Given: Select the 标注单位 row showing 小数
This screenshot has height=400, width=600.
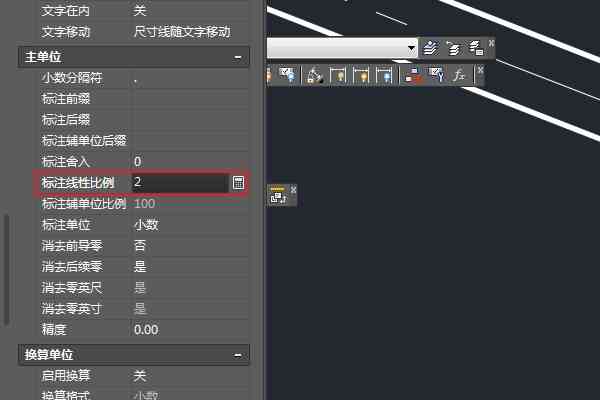Looking at the screenshot, I should click(x=145, y=224).
